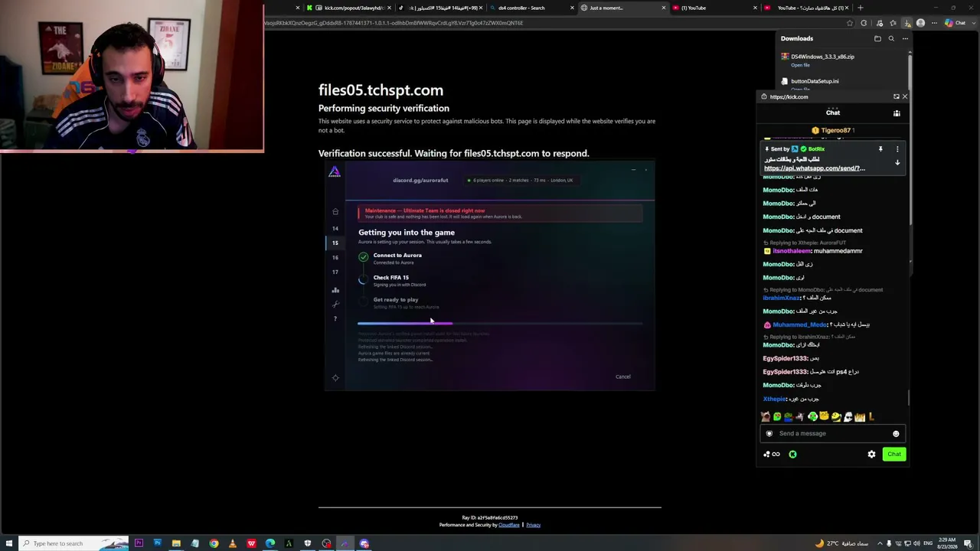Cancel the Aurora session setup
Screen dimensions: 980x551
[x=623, y=377]
